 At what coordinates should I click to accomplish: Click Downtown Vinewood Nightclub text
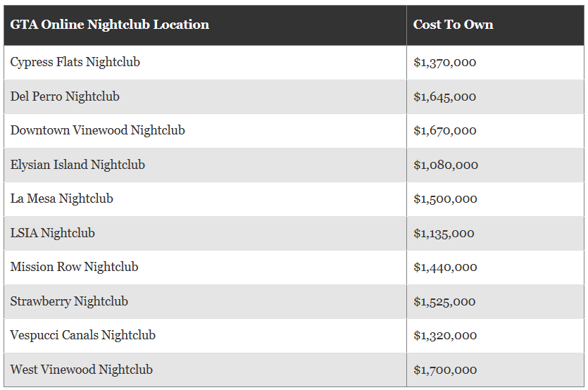(x=98, y=130)
